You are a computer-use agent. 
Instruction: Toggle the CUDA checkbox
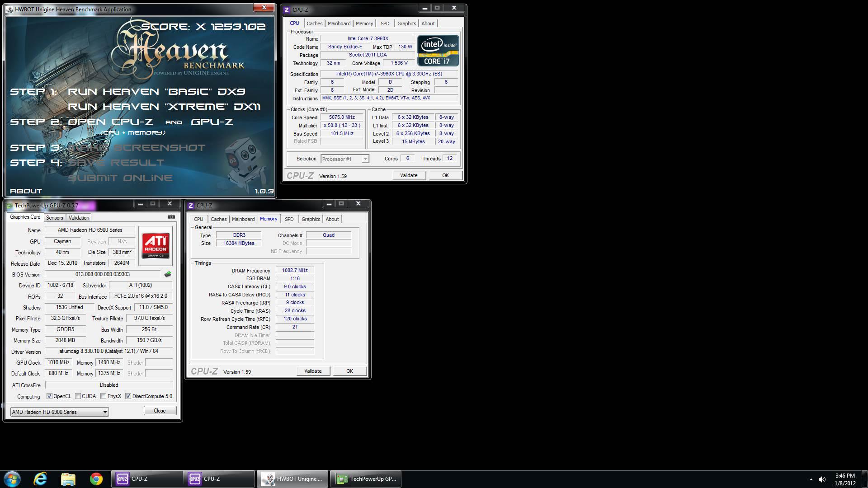pos(78,396)
